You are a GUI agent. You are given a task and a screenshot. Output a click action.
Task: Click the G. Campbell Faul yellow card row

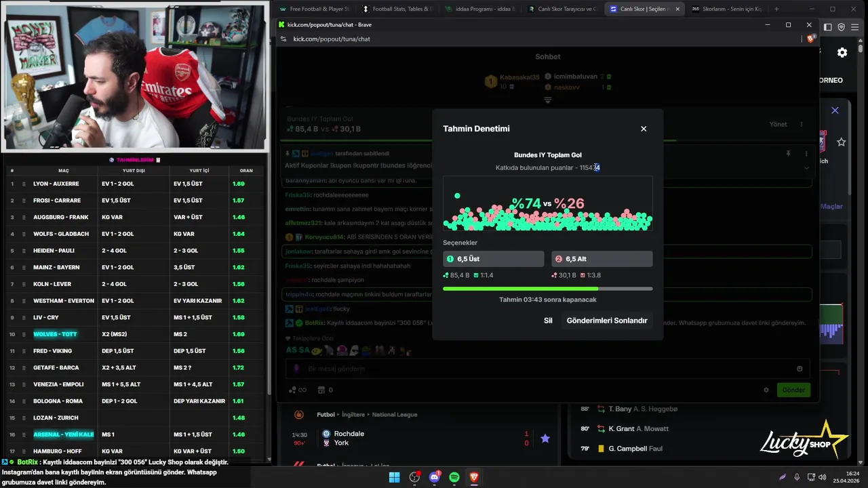(x=692, y=448)
